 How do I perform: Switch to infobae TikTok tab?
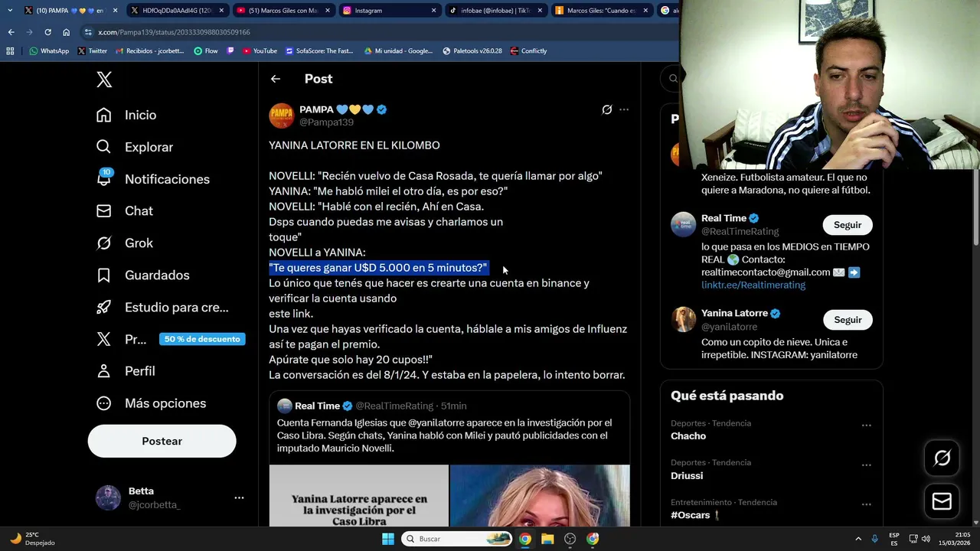point(494,11)
